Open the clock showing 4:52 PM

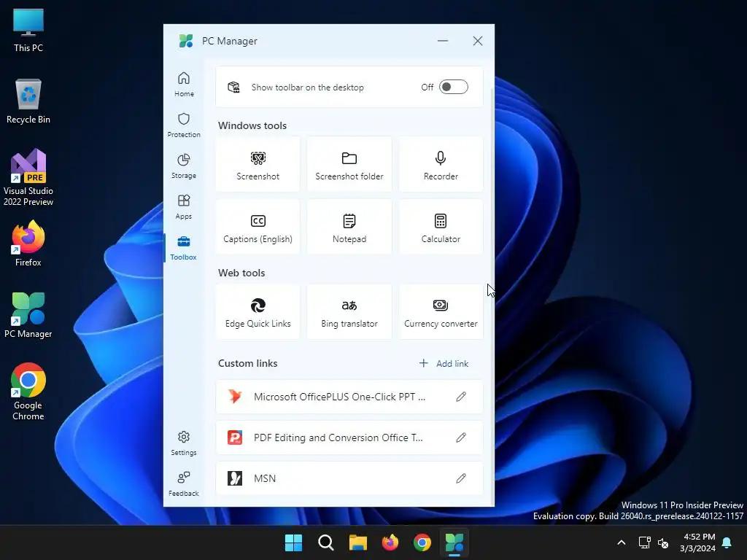(x=698, y=542)
